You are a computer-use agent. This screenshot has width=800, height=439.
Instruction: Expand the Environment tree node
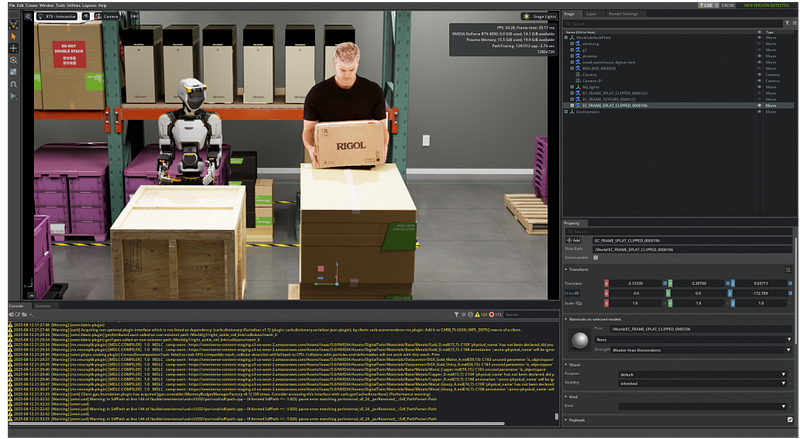566,111
